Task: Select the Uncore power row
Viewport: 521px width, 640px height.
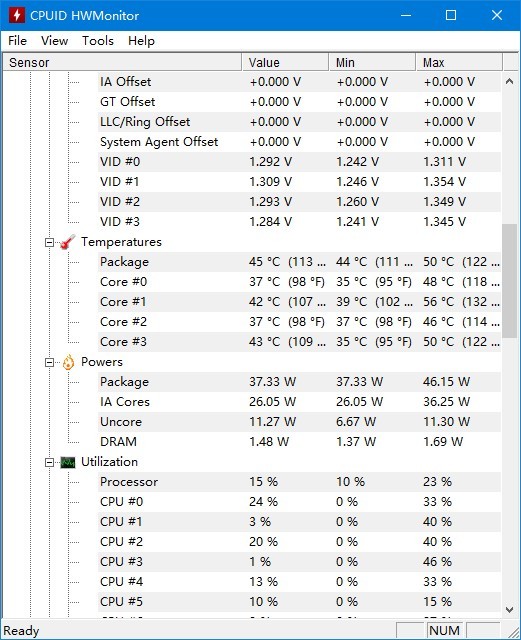Action: coord(299,422)
